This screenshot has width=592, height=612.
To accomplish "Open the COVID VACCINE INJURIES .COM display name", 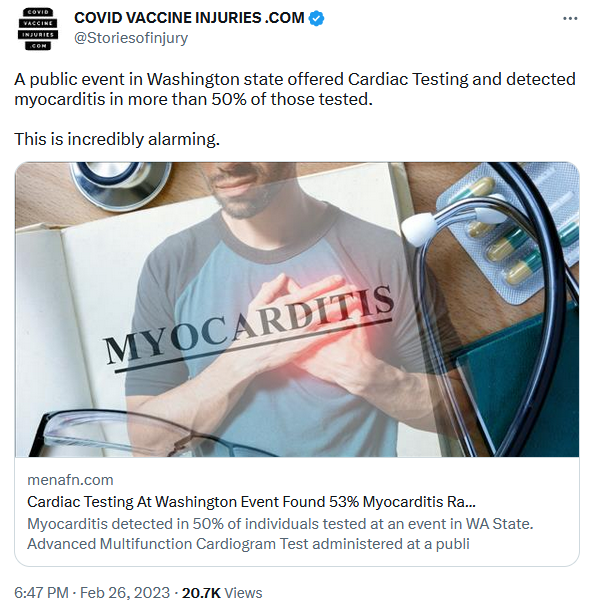I will (x=189, y=18).
